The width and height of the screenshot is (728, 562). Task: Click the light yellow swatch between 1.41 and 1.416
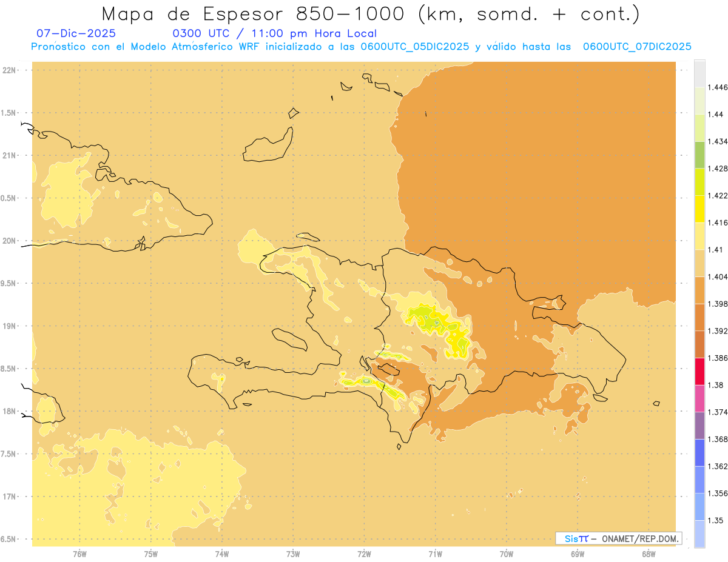(x=699, y=236)
